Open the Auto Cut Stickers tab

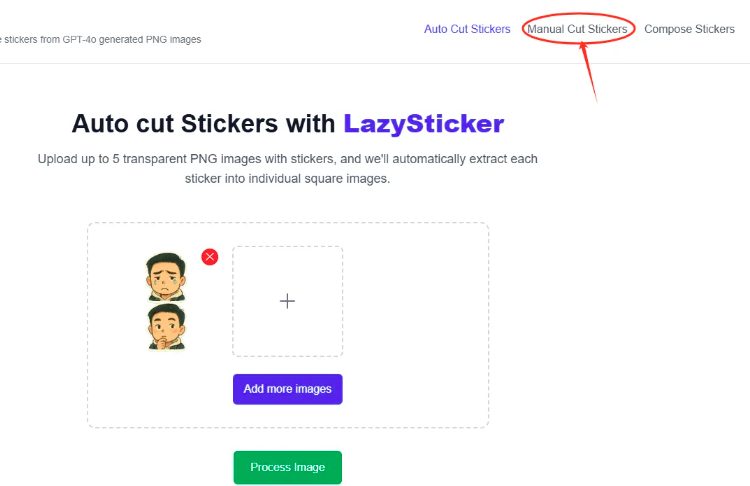point(467,29)
